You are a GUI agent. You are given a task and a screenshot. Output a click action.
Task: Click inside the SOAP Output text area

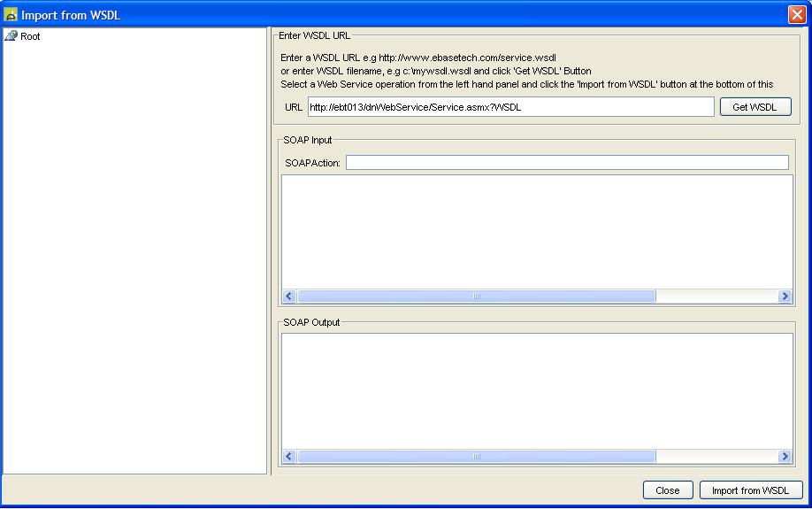click(x=537, y=390)
